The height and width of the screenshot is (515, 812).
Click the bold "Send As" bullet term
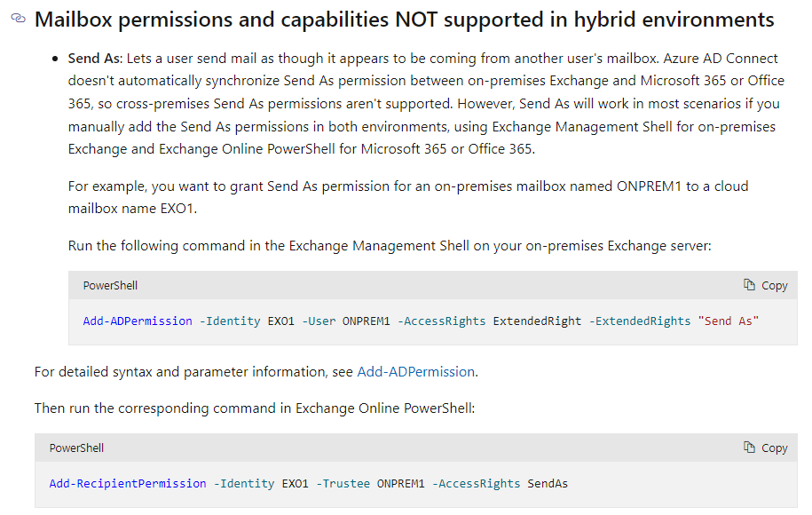tap(94, 59)
